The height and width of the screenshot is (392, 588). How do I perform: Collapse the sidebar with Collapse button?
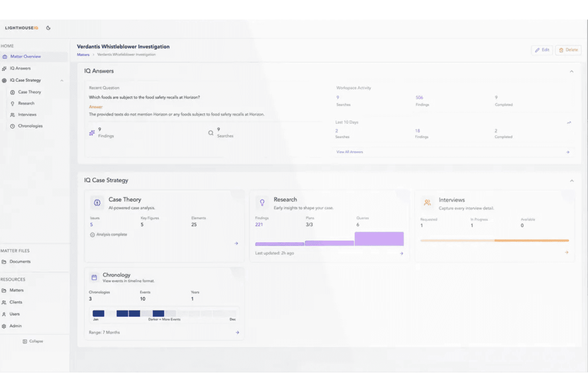tap(33, 342)
